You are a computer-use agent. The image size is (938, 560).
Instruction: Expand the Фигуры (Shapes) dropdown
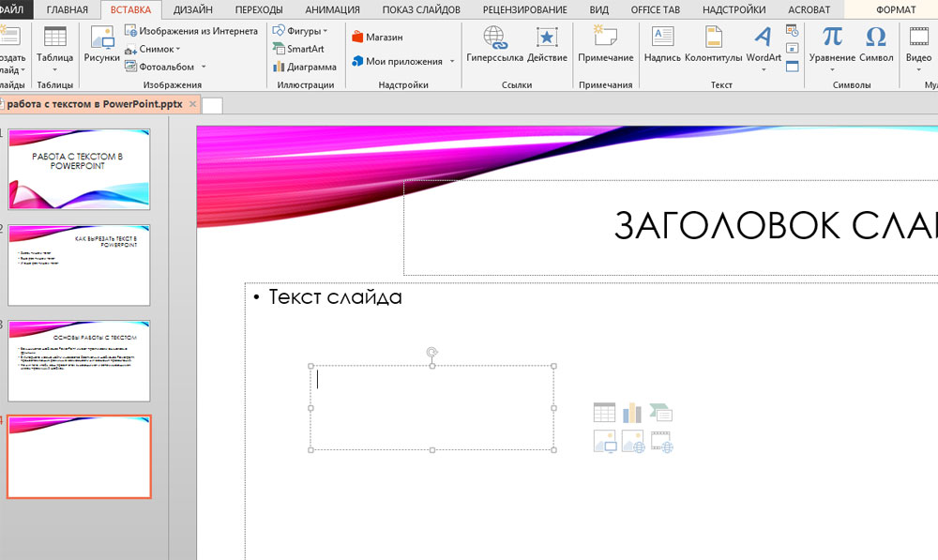point(325,31)
